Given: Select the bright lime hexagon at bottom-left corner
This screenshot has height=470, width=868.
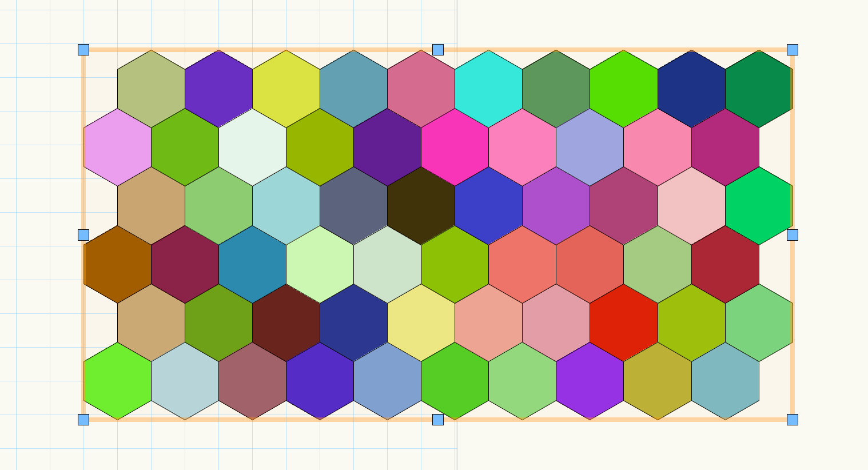Looking at the screenshot, I should [x=118, y=381].
